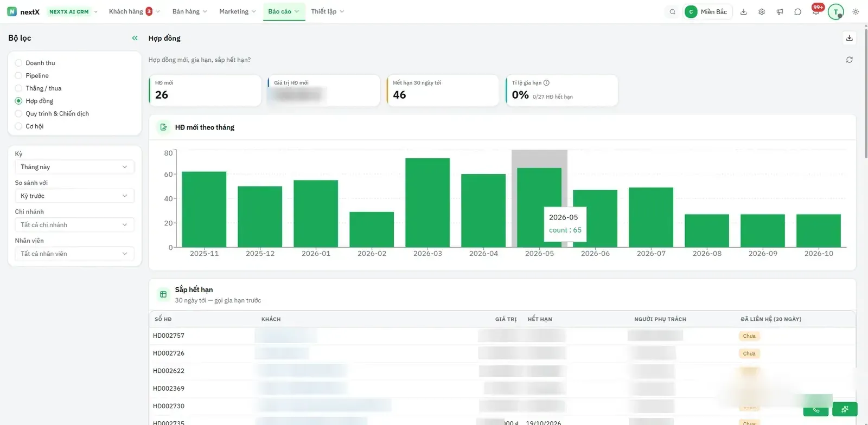This screenshot has height=425, width=868.
Task: Open the Miền Bắc branch selector
Action: click(x=708, y=11)
